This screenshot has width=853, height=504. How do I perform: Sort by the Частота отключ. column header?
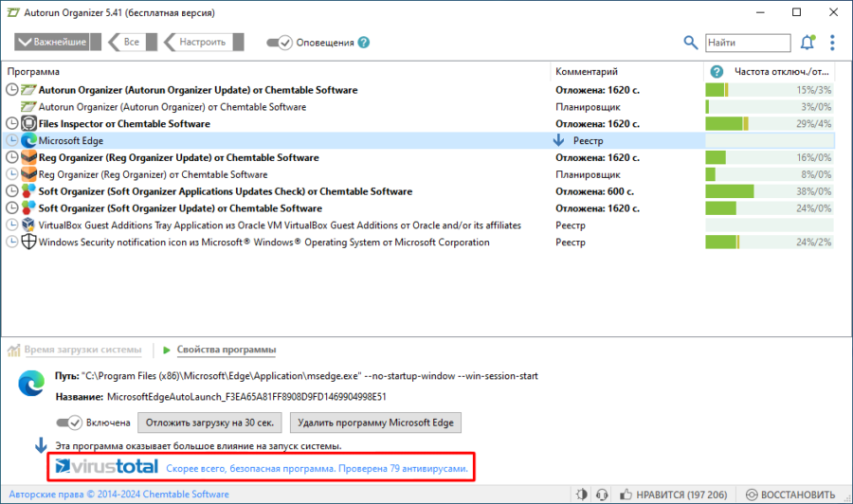tap(781, 71)
